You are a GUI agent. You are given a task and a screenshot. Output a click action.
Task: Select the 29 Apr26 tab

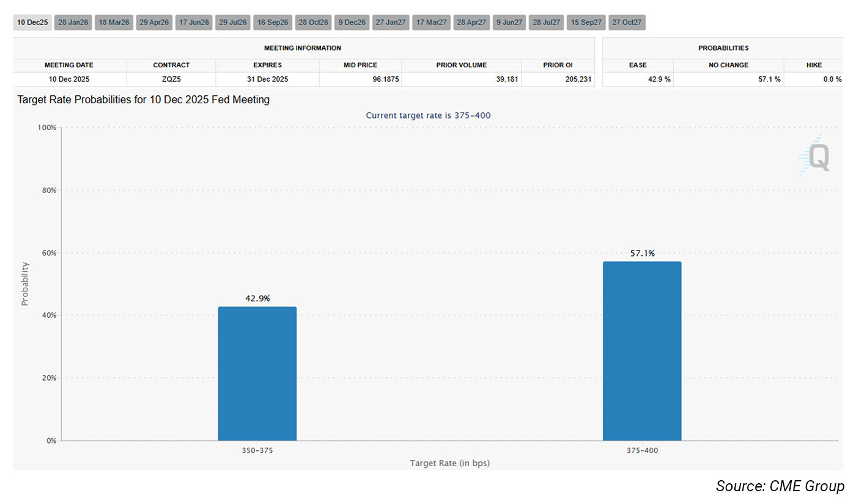click(154, 23)
